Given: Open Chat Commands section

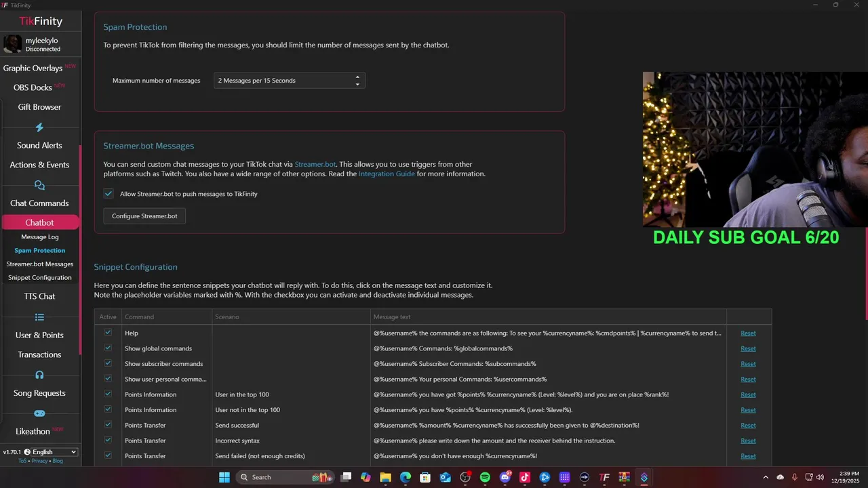Looking at the screenshot, I should coord(39,203).
